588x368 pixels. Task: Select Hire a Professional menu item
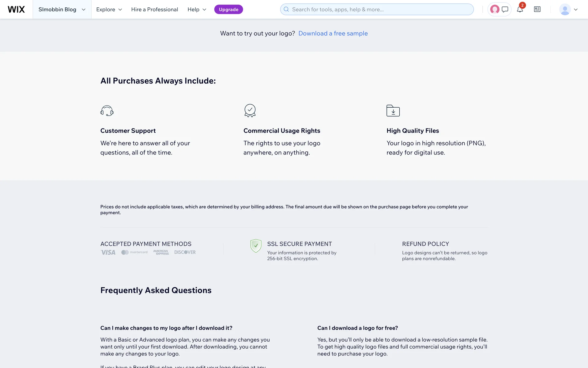click(x=154, y=10)
